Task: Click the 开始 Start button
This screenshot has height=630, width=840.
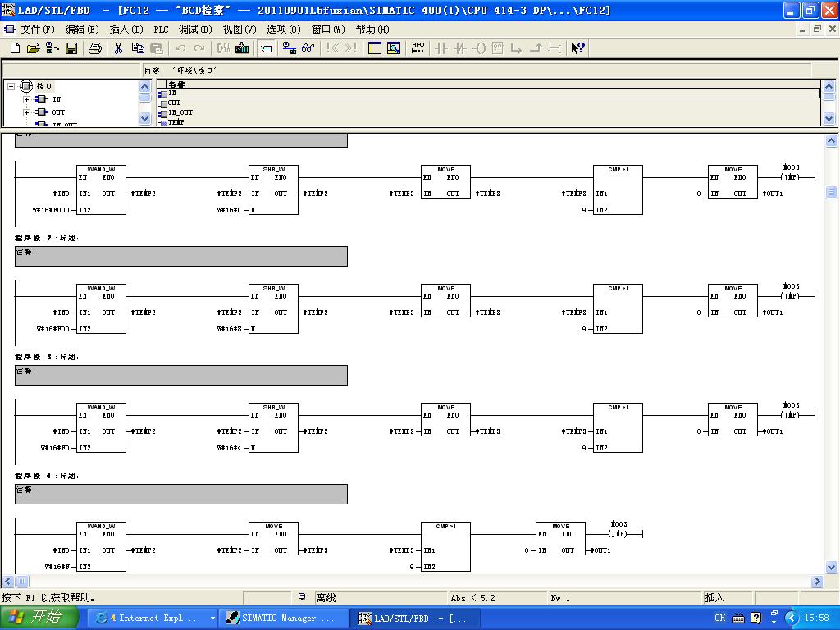Action: [39, 618]
